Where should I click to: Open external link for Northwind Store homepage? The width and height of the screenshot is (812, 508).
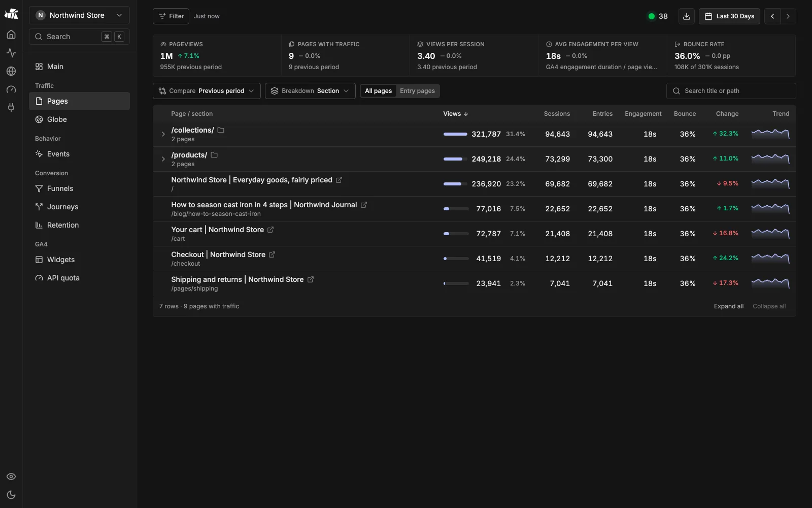(x=339, y=180)
